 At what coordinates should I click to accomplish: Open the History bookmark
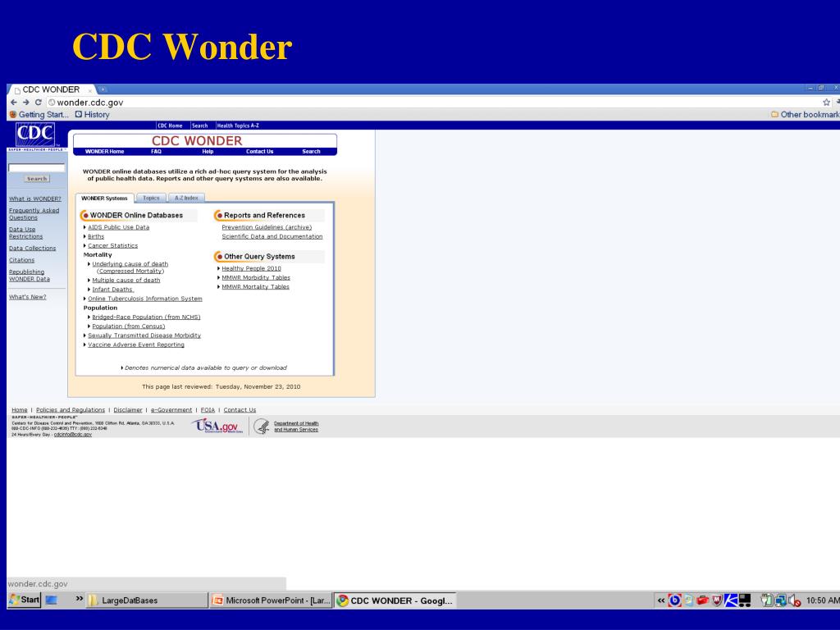pos(92,115)
